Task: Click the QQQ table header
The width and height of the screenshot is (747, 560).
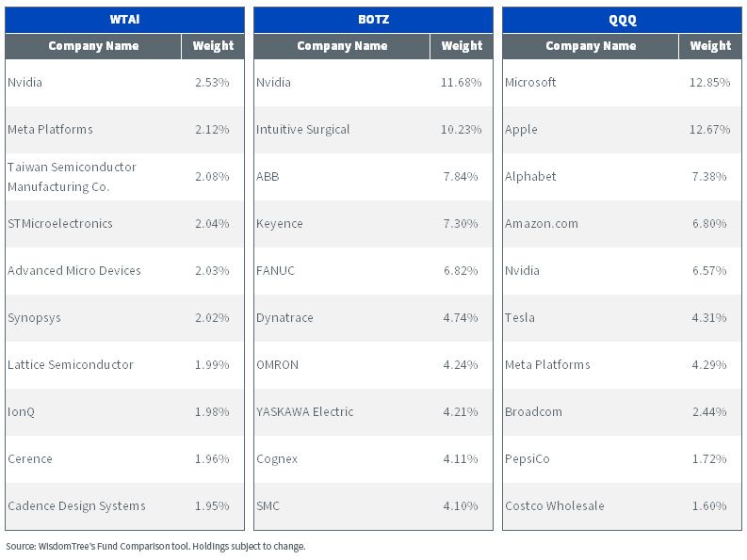Action: point(622,20)
